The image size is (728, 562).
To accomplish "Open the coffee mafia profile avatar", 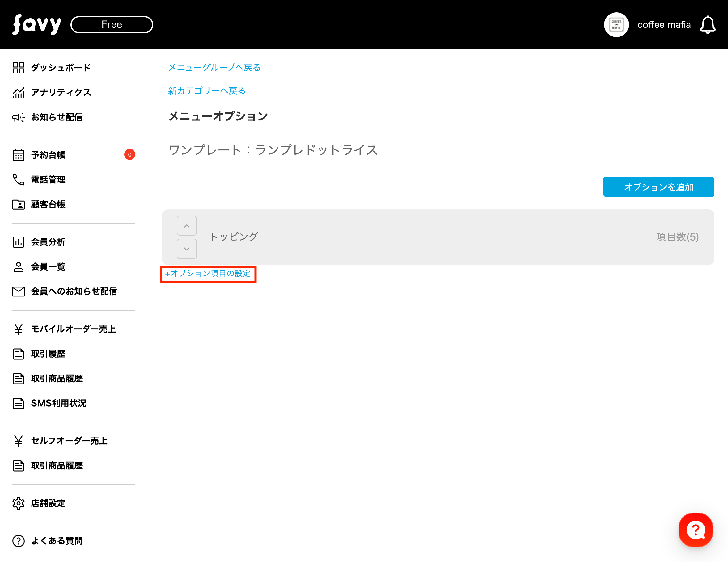I will pyautogui.click(x=616, y=25).
